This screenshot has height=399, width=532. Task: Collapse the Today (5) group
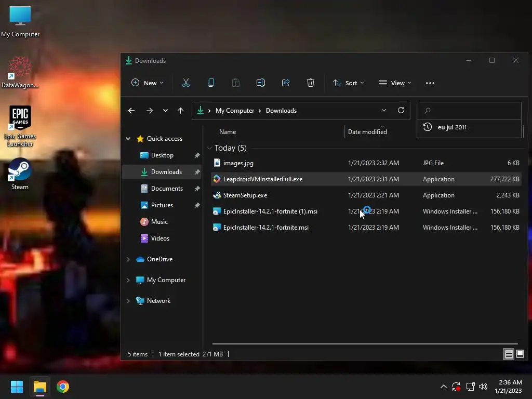209,148
